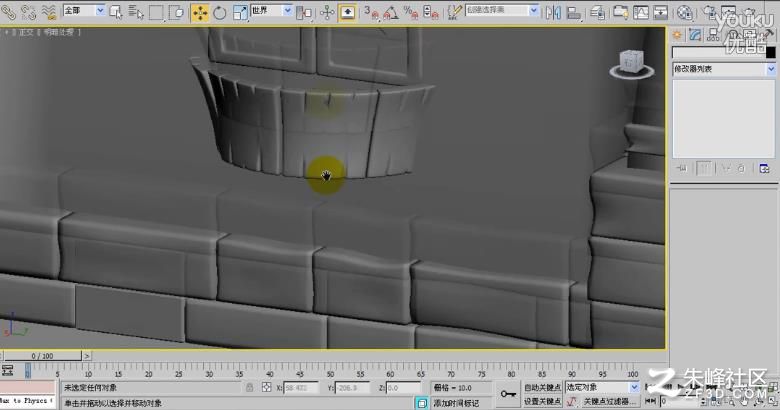Image resolution: width=780 pixels, height=410 pixels.
Task: Open the Graphite Modeling Tools ribbon
Action: (620, 12)
